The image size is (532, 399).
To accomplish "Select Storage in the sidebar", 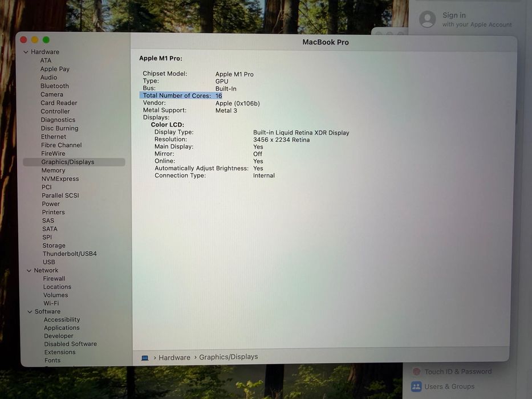I will tap(54, 246).
